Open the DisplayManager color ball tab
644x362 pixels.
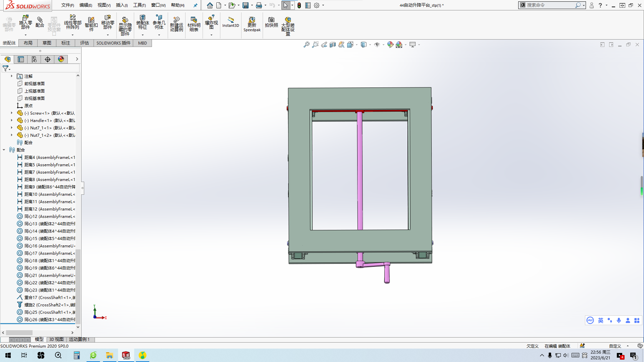tap(61, 59)
